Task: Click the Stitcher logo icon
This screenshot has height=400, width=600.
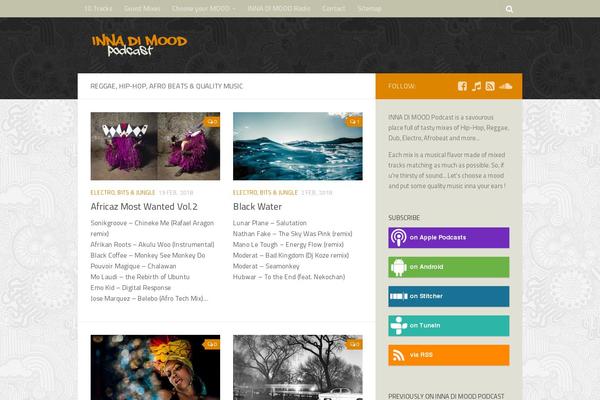Action: click(398, 296)
